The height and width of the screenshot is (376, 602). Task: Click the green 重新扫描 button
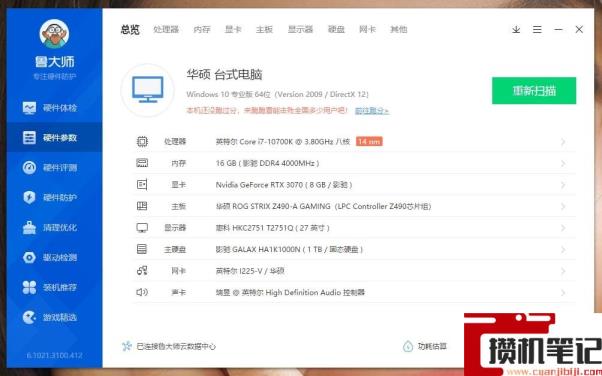(534, 91)
